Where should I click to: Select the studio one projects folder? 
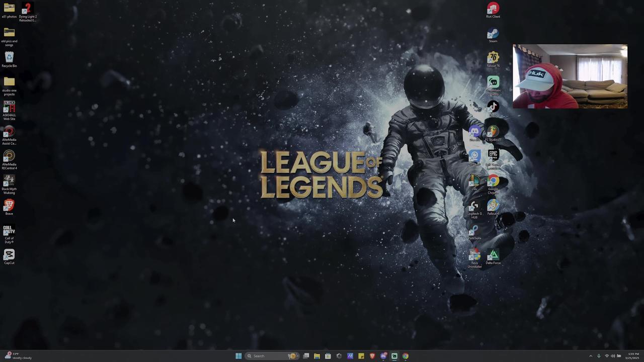(x=9, y=86)
